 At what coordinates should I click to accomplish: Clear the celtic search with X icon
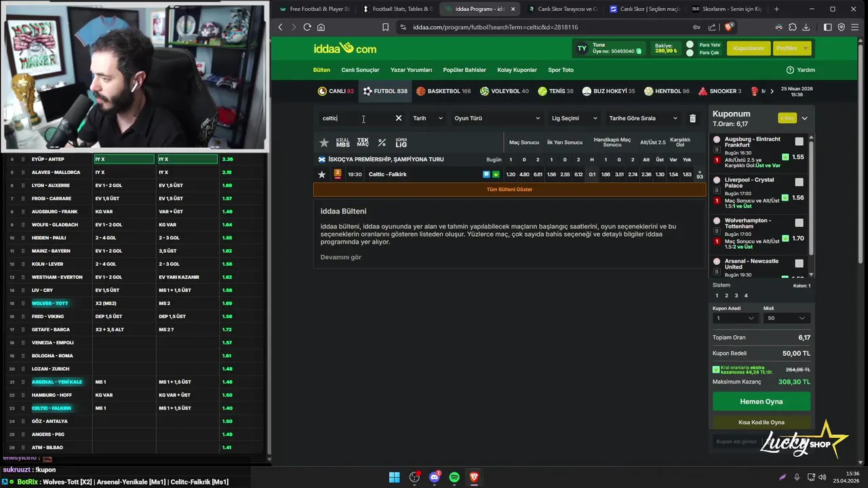pyautogui.click(x=399, y=118)
